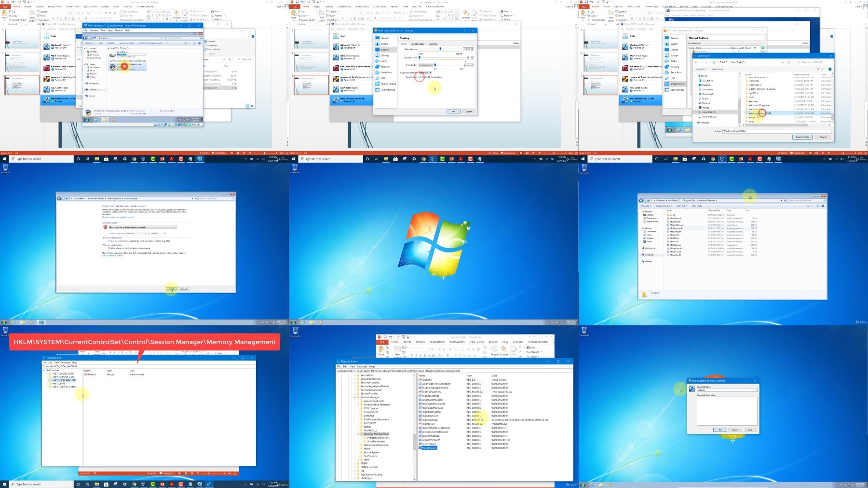Select Screen tab in Display settings
The width and height of the screenshot is (868, 488).
pyautogui.click(x=404, y=44)
